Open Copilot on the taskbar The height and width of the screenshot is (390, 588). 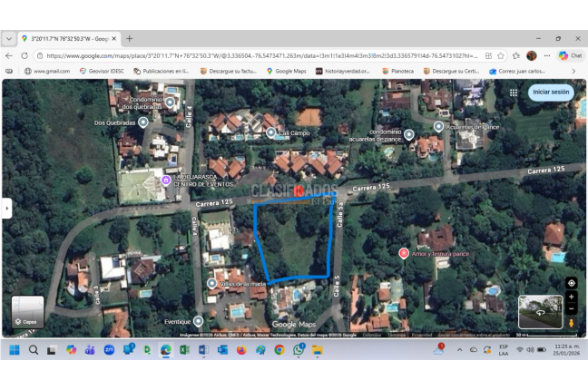tap(71, 350)
